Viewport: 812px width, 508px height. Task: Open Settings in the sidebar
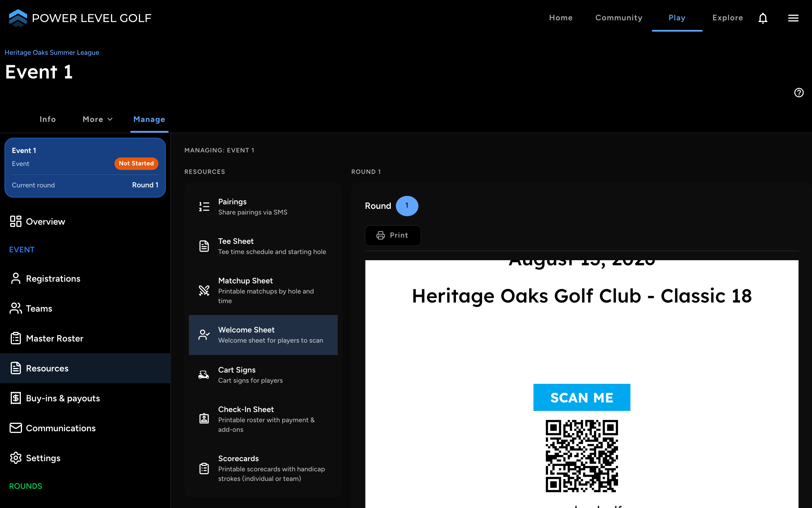[x=85, y=458]
